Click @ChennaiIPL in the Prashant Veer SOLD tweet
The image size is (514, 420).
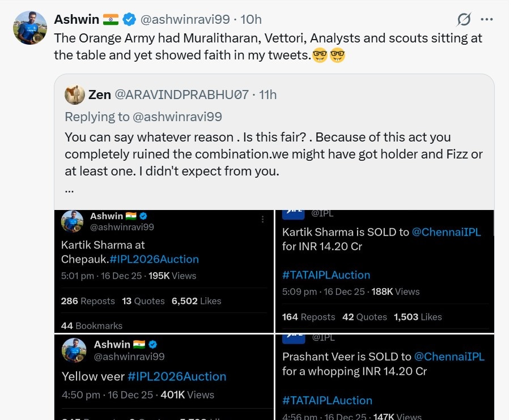coord(449,357)
